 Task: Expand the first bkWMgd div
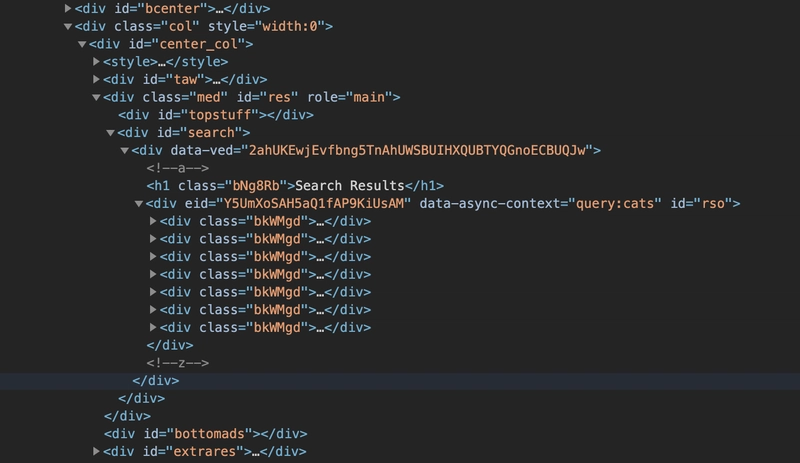click(153, 221)
